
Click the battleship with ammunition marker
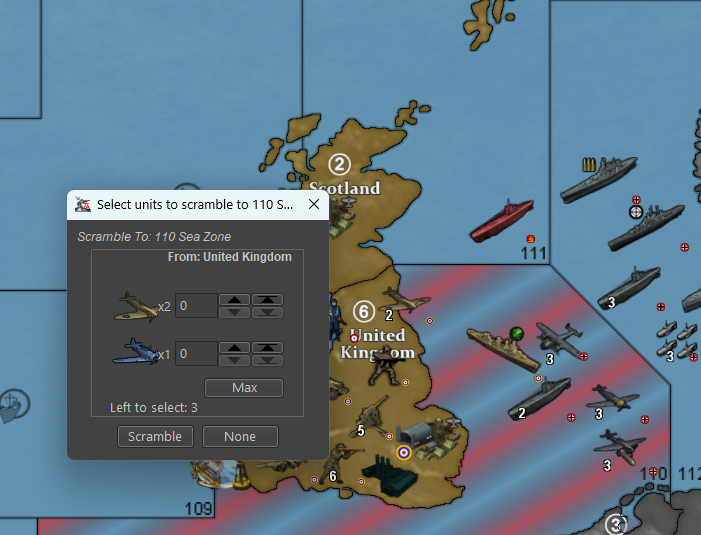[598, 180]
